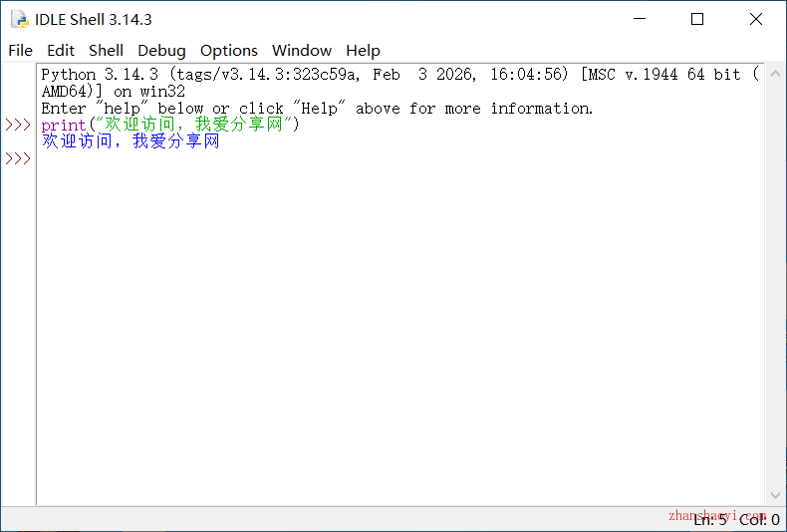Screen dimensions: 787x532
Task: Click the first >>> prompt beside print
Action: point(18,125)
